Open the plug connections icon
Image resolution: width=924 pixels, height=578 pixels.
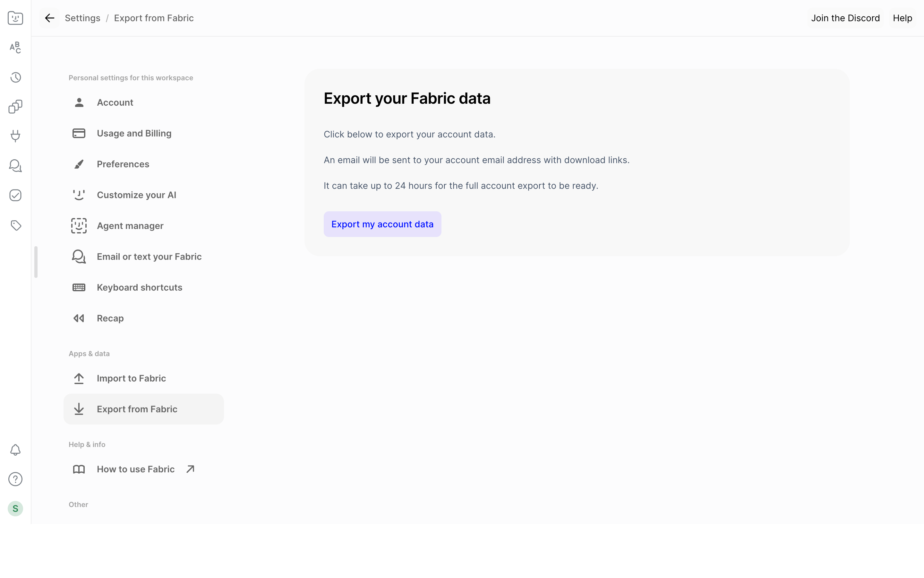pos(15,136)
